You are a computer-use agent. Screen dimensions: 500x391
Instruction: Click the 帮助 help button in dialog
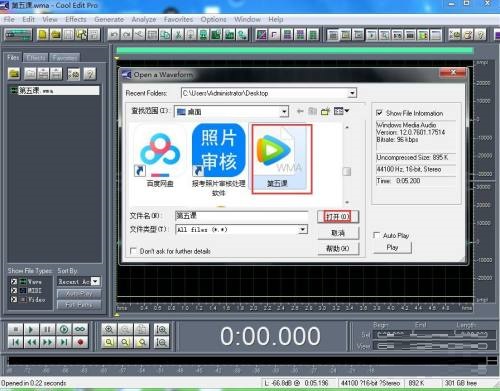(338, 248)
